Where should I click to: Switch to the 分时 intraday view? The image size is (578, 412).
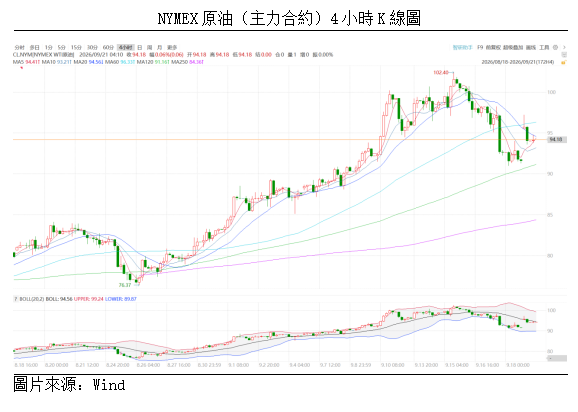[x=20, y=48]
